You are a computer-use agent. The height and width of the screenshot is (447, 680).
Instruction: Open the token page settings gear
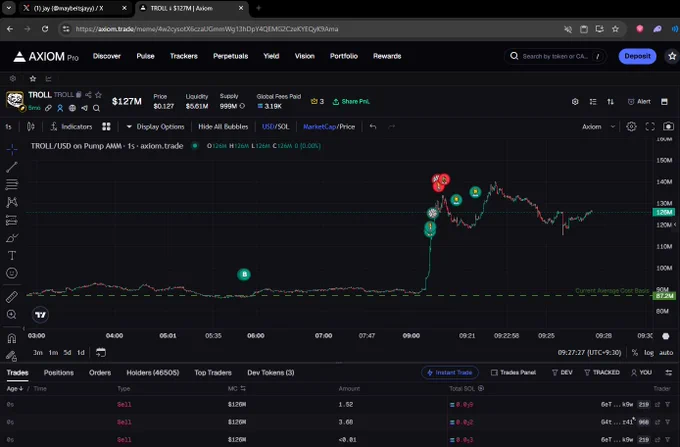pos(575,101)
